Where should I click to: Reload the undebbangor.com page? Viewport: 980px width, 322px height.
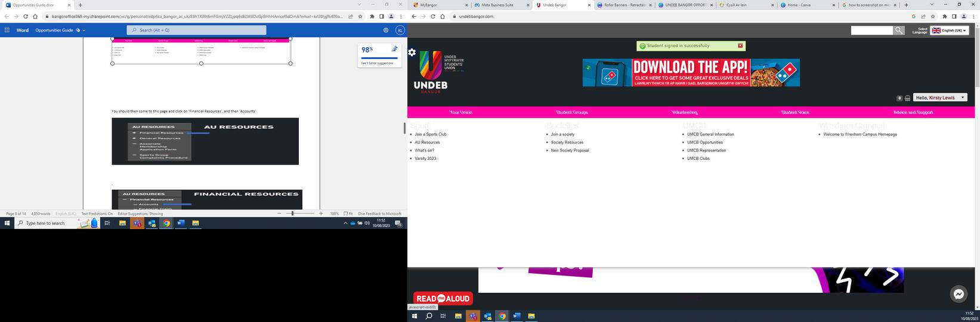[x=433, y=16]
